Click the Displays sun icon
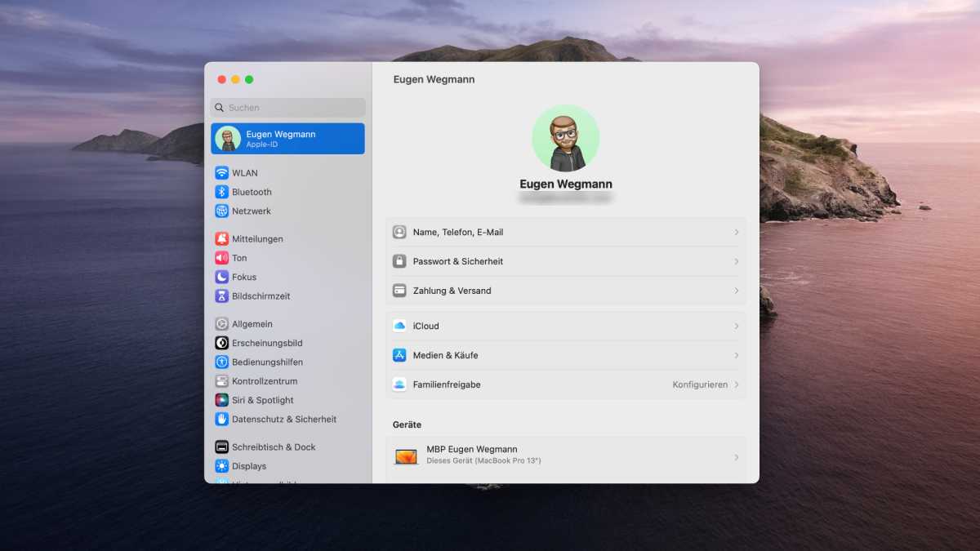The width and height of the screenshot is (980, 551). tap(221, 466)
